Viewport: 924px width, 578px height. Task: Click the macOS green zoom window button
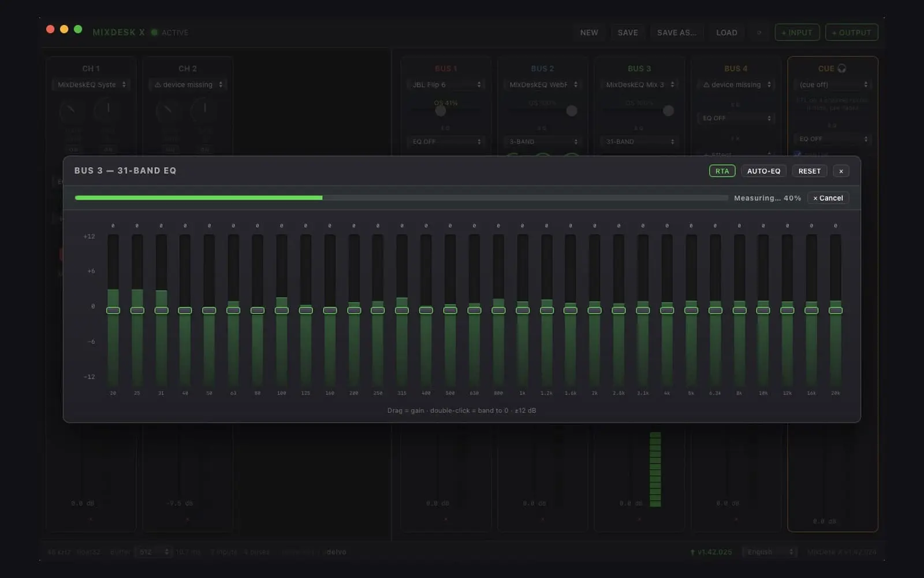(x=78, y=29)
